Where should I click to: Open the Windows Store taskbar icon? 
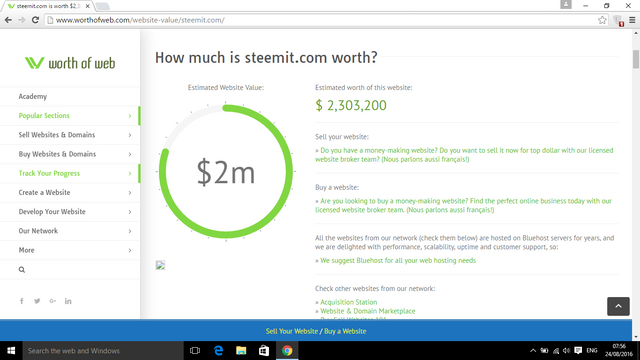(x=264, y=351)
